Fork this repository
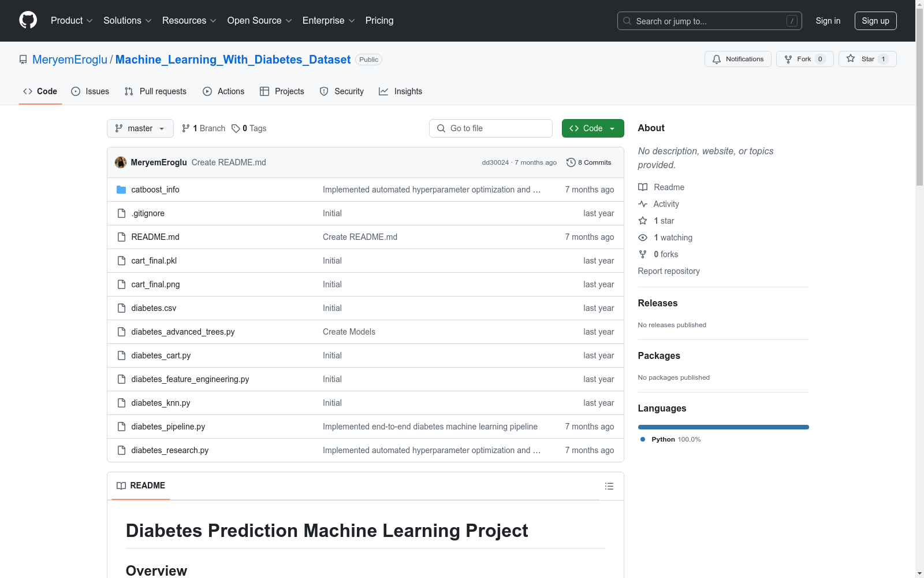 click(805, 59)
